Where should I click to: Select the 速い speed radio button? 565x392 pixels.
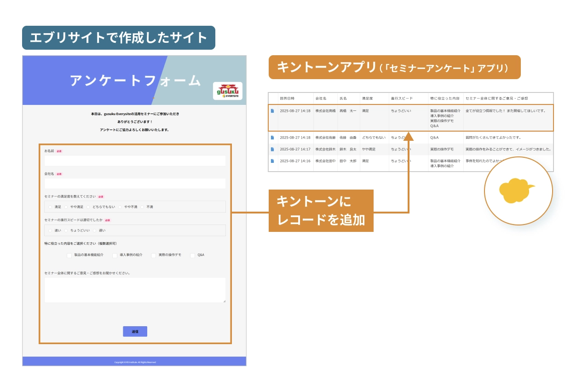pyautogui.click(x=51, y=231)
